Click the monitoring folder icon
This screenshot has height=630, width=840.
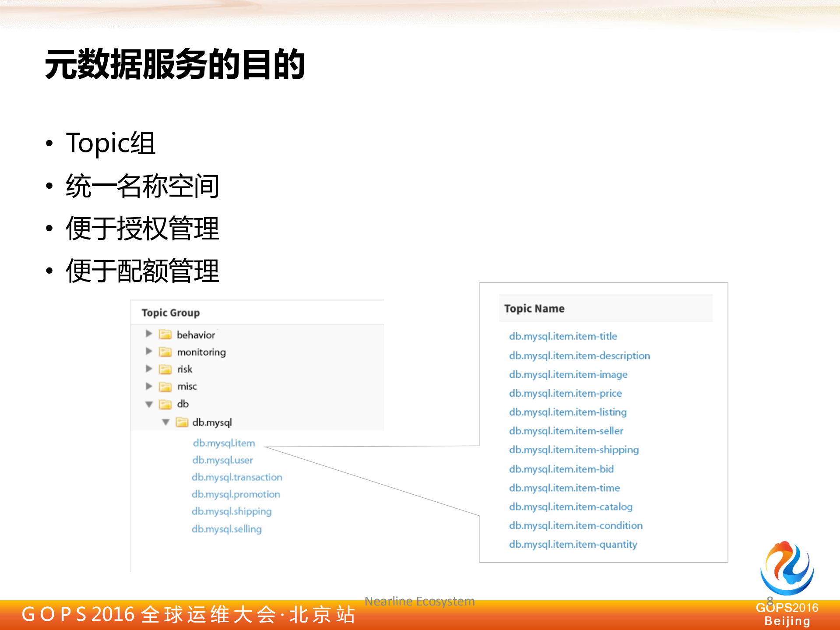point(165,352)
